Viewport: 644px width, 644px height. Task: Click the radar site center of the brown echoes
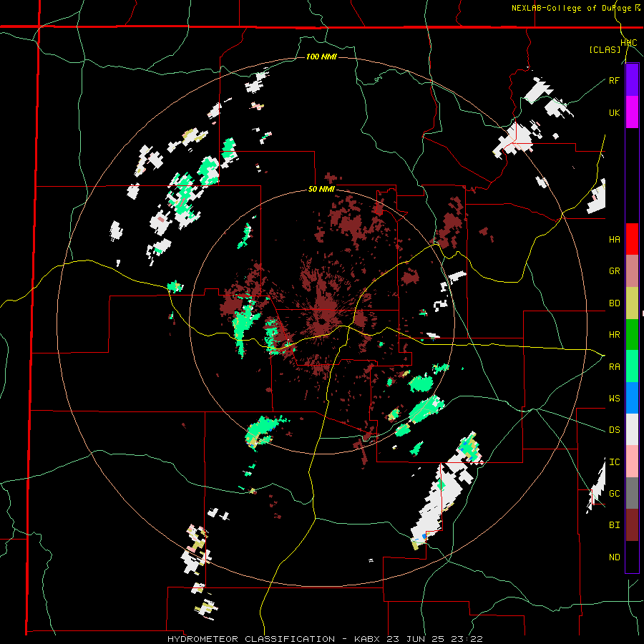pos(322,321)
